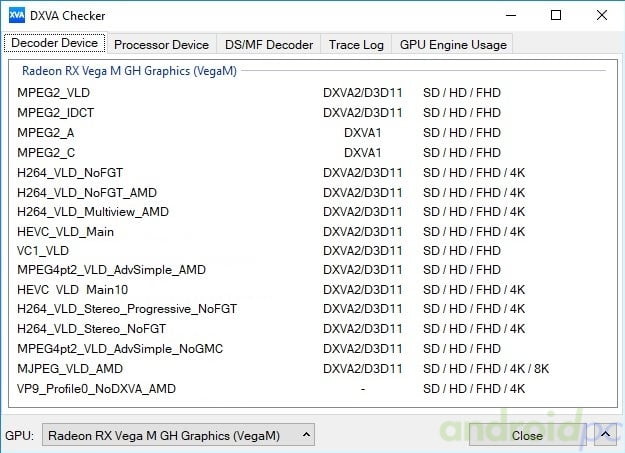Select the HEVC_VLD_Main decoder row
Viewport: 625px width, 453px height.
tap(65, 231)
